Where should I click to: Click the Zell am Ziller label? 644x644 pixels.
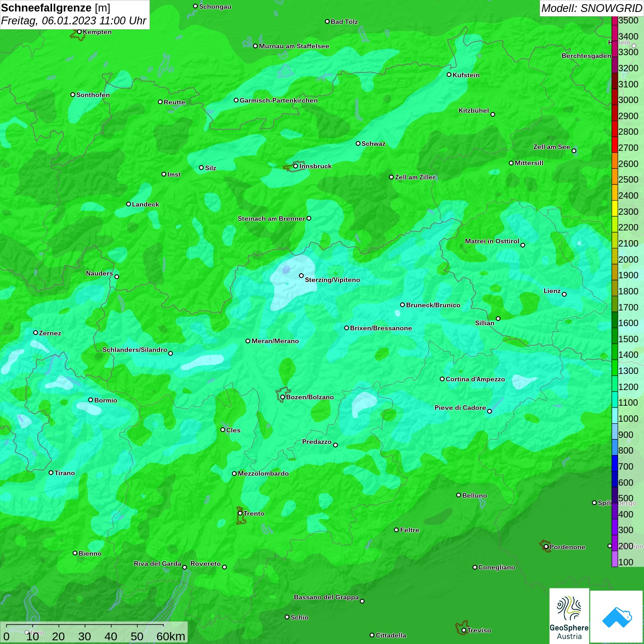point(415,177)
